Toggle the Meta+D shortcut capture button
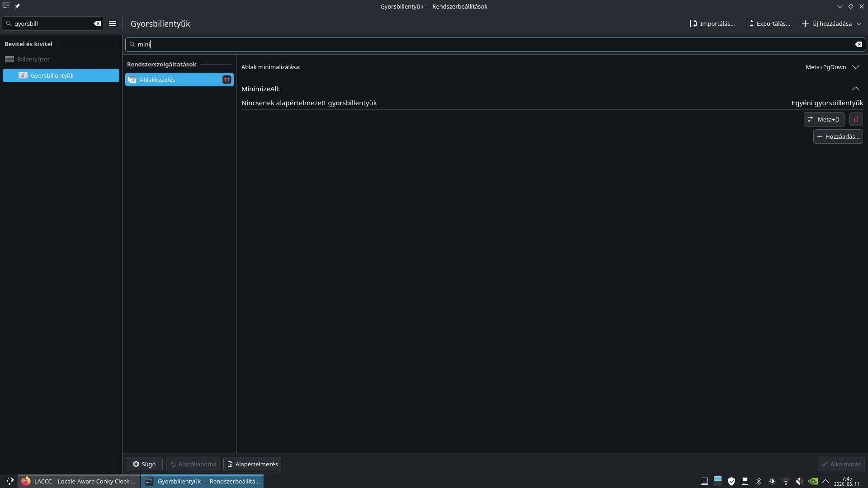This screenshot has height=488, width=868. [824, 119]
